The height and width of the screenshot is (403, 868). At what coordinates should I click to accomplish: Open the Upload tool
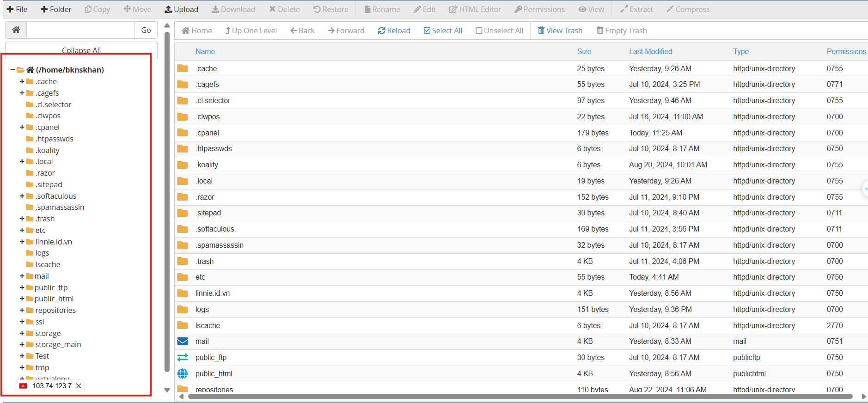click(x=181, y=9)
